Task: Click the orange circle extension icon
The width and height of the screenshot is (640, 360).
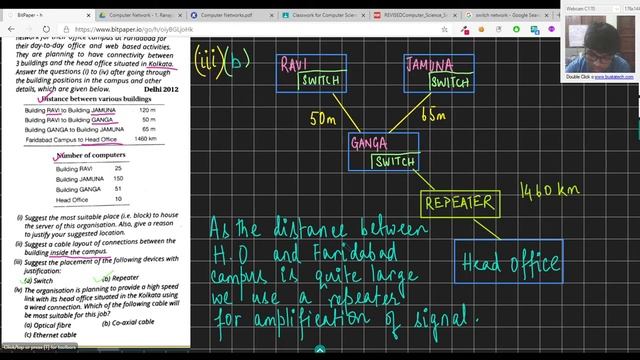Action: coord(482,29)
